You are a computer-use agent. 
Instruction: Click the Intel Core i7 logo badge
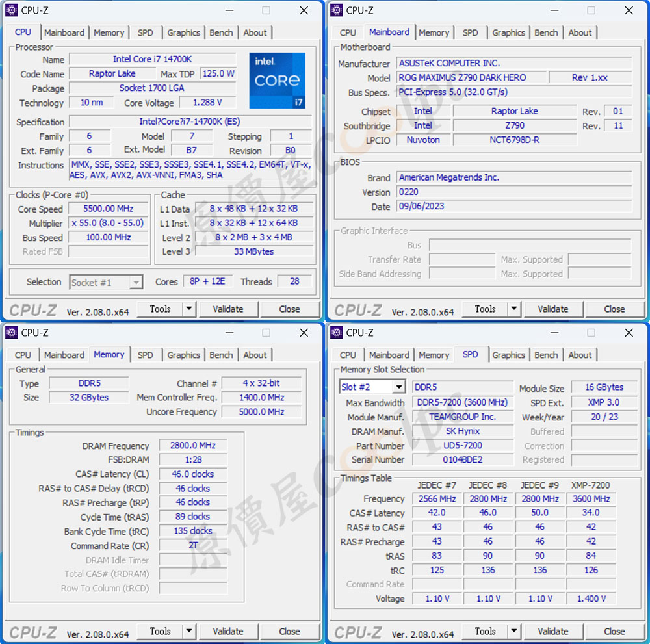277,81
